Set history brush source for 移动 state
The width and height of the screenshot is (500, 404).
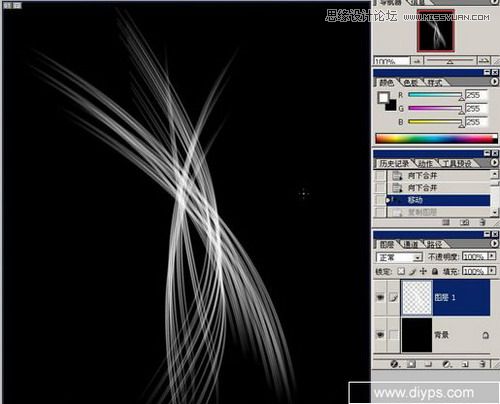pyautogui.click(x=380, y=200)
